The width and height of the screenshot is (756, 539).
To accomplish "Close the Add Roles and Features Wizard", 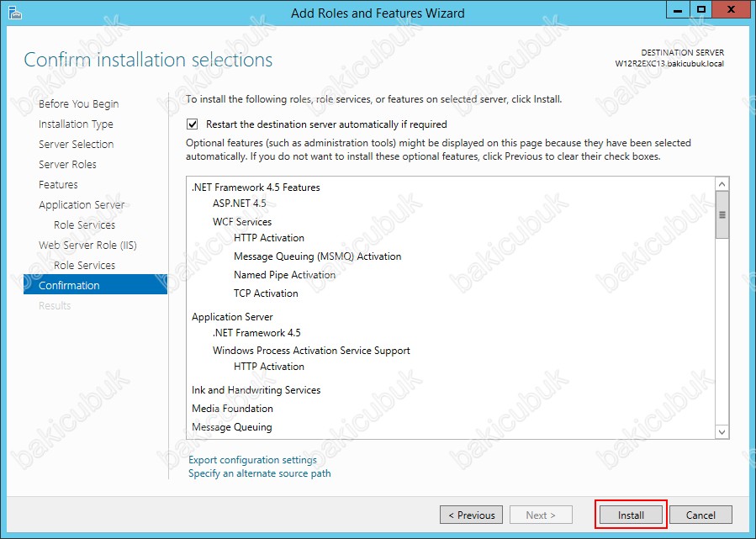I will coord(731,9).
